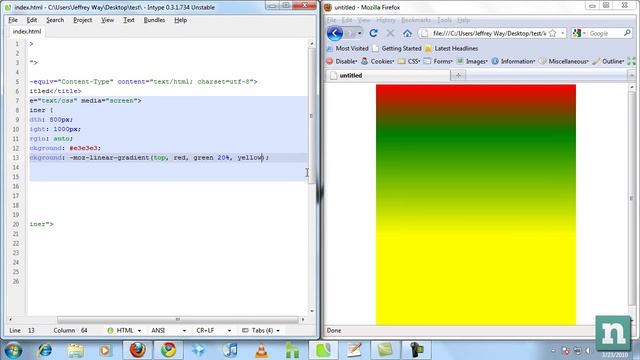Open the notepad-and-pencil taskbar icon
The image size is (640, 360).
[x=354, y=350]
